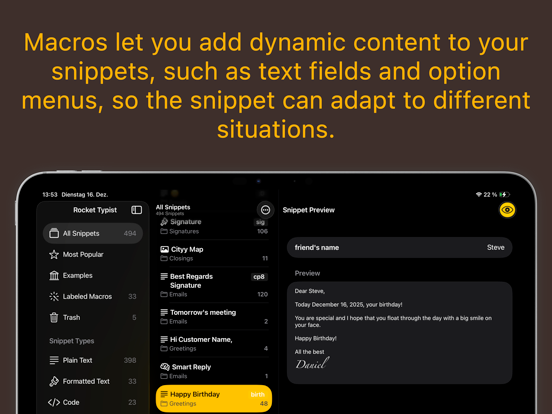The height and width of the screenshot is (414, 552).
Task: Click the Snippet Types section header
Action: click(71, 341)
